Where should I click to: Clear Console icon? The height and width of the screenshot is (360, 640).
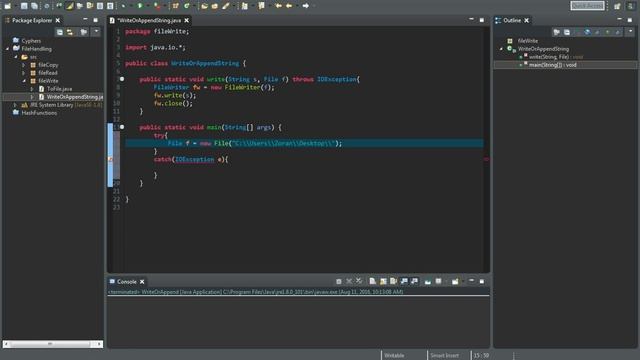pos(373,281)
